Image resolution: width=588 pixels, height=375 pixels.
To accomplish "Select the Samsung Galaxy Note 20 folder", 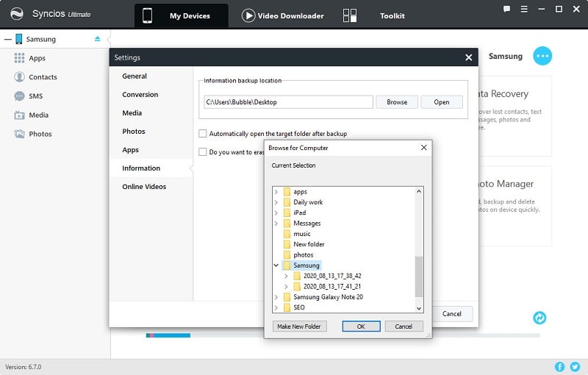I will (x=328, y=296).
